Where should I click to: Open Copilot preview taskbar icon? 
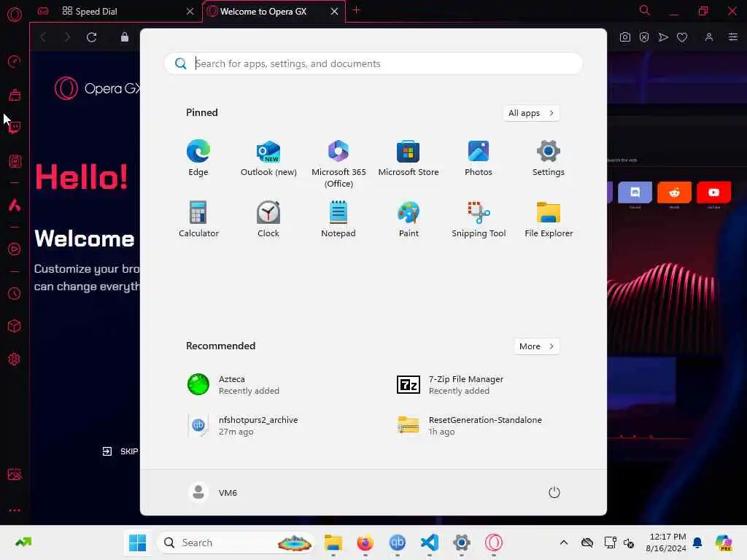coord(724,542)
